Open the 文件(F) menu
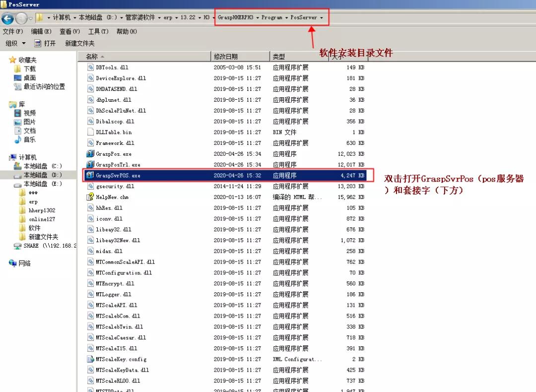The width and height of the screenshot is (536, 392). (13, 31)
